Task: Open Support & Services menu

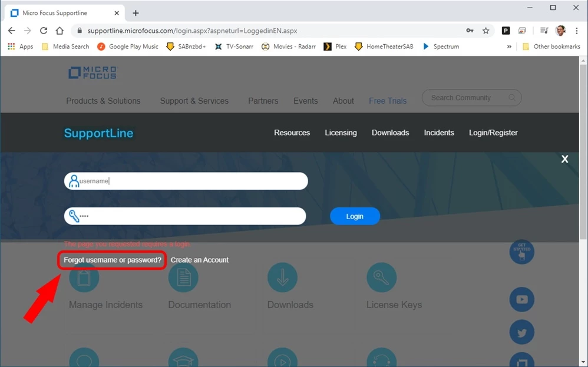Action: pyautogui.click(x=194, y=101)
